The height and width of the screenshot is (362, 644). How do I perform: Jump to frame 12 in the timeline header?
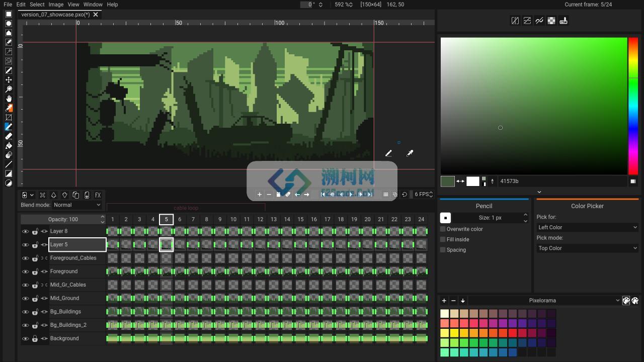[260, 219]
